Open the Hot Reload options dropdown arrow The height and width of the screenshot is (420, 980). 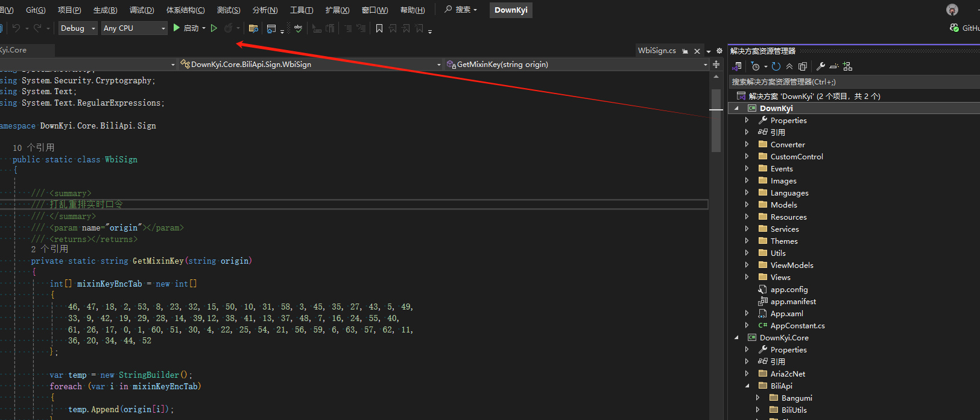pos(238,28)
